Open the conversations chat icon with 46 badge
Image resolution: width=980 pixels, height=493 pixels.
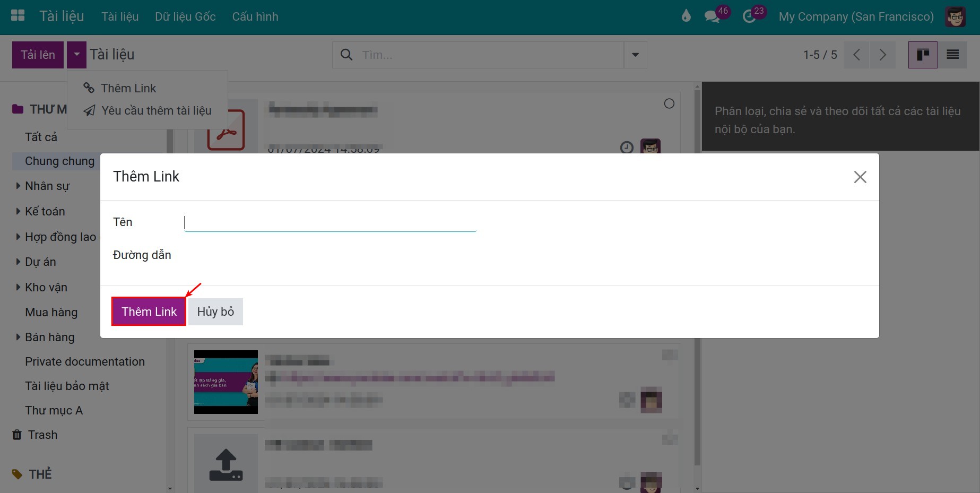tap(713, 16)
